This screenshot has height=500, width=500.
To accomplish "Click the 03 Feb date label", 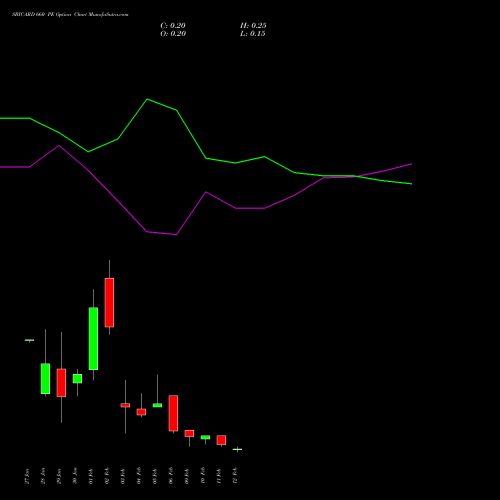I will click(123, 476).
